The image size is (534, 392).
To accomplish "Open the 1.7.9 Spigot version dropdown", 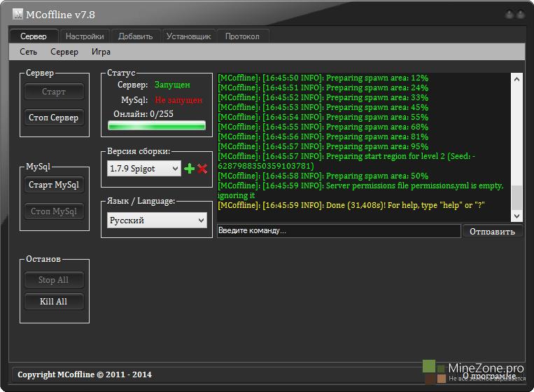I will (x=144, y=169).
